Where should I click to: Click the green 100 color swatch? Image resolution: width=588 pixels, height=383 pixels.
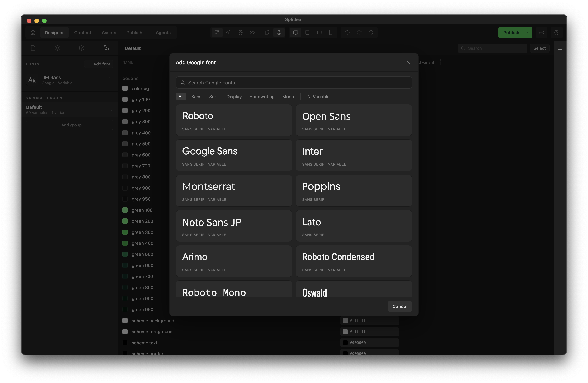click(125, 210)
